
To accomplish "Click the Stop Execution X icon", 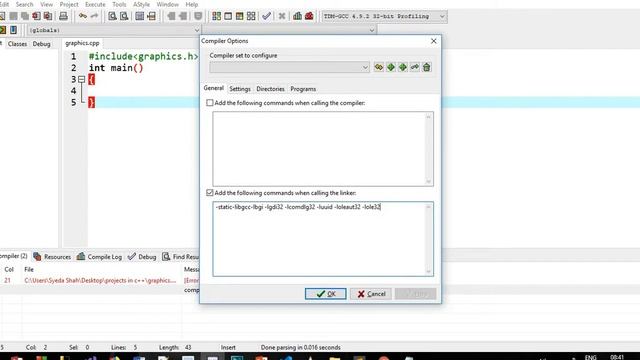I will [x=282, y=16].
